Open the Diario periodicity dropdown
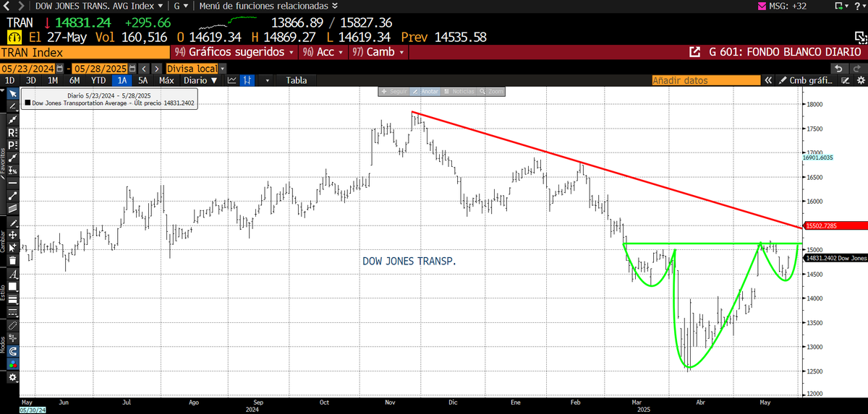 tap(200, 80)
